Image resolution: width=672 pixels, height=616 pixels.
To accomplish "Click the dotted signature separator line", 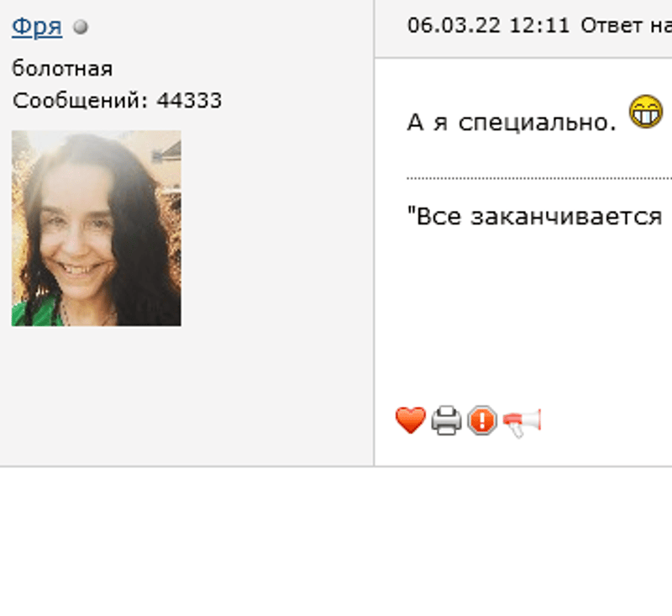I will [539, 178].
